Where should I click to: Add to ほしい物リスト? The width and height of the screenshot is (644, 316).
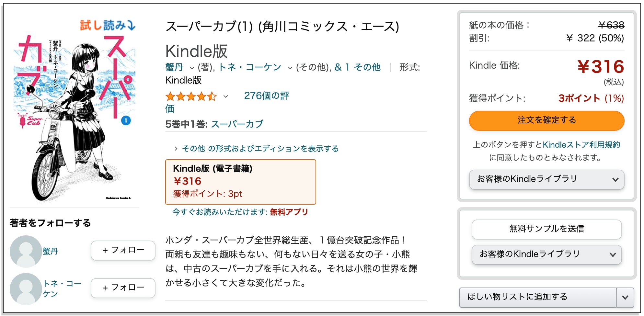pyautogui.click(x=538, y=297)
